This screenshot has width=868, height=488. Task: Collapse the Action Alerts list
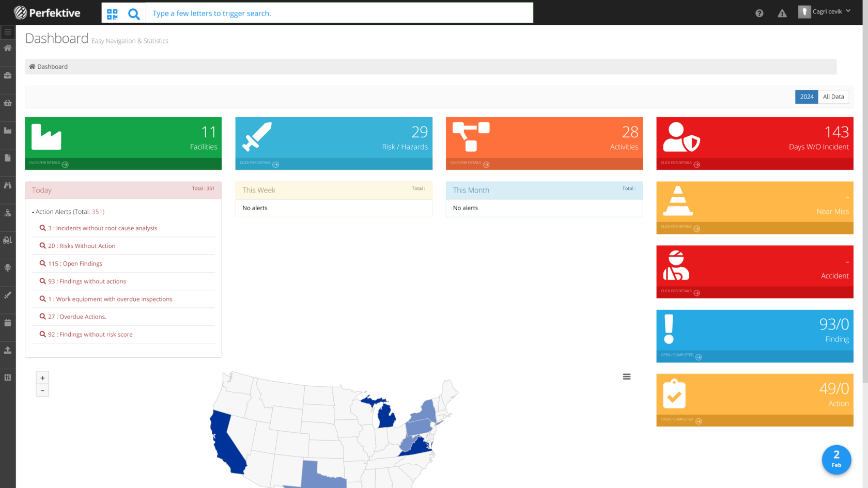pos(68,212)
